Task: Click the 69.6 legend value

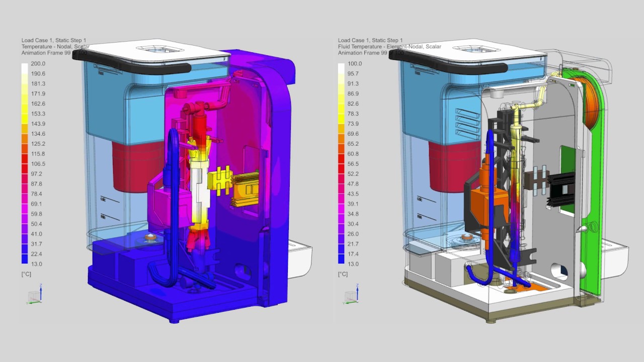Action: (353, 134)
